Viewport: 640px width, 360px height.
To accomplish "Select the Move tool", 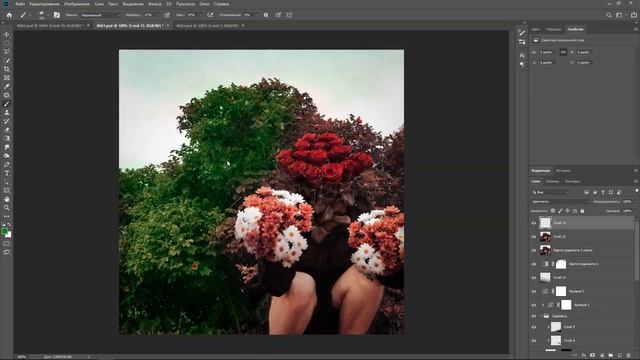I will click(x=7, y=34).
